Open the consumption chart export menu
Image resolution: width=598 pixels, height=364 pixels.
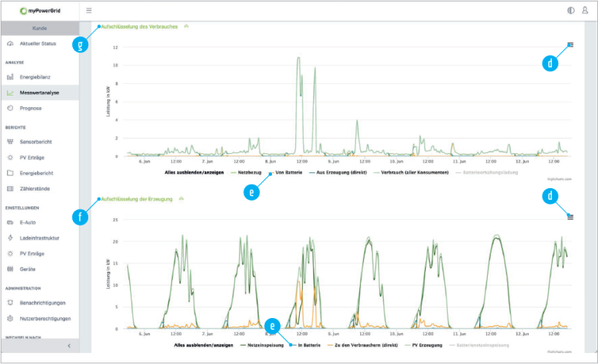tap(570, 44)
